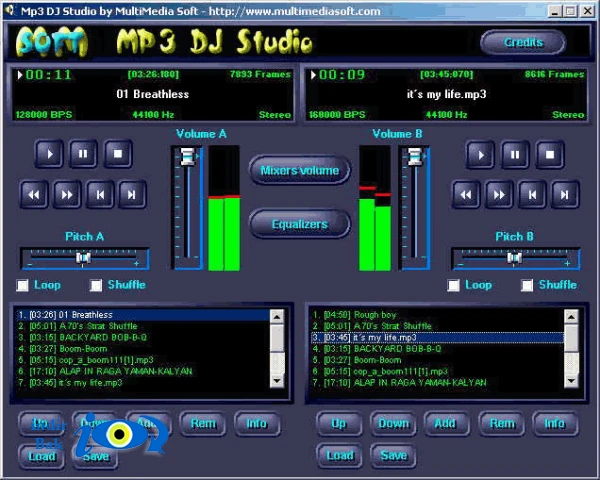This screenshot has width=600, height=480.
Task: Remove track with deck A Rem button
Action: pyautogui.click(x=203, y=423)
